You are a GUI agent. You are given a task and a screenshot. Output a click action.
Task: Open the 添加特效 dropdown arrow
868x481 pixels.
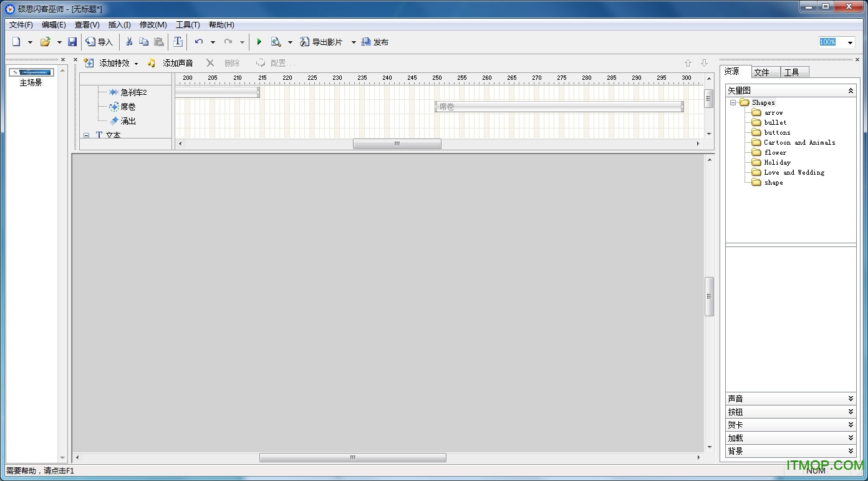[136, 64]
